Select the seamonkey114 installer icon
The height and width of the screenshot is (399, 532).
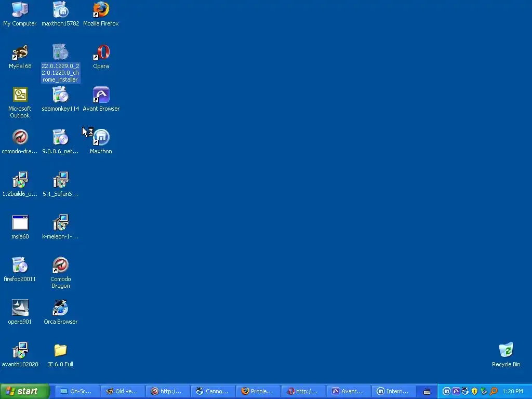[x=60, y=99]
